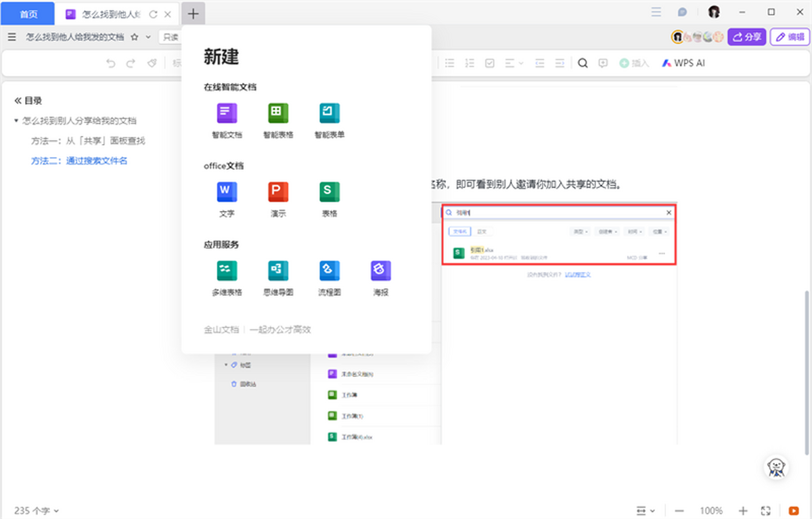Jump to 方法一 in the outline
The height and width of the screenshot is (519, 812).
(88, 141)
